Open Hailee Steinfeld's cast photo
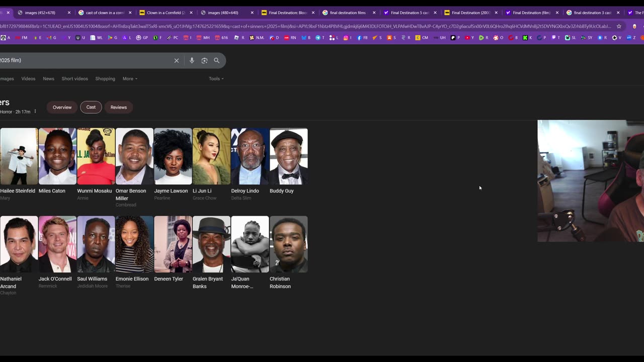 [19, 156]
